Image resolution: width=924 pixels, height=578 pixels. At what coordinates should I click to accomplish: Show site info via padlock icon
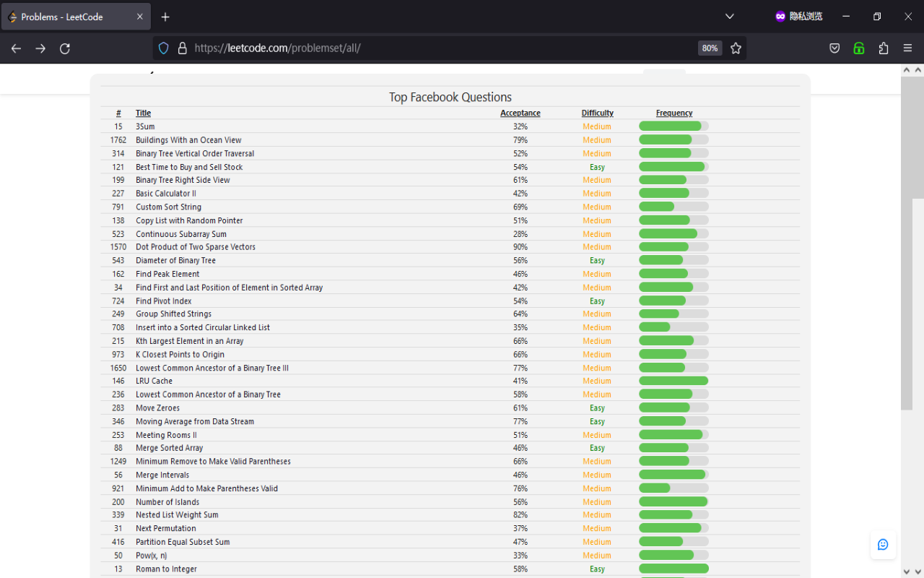182,48
